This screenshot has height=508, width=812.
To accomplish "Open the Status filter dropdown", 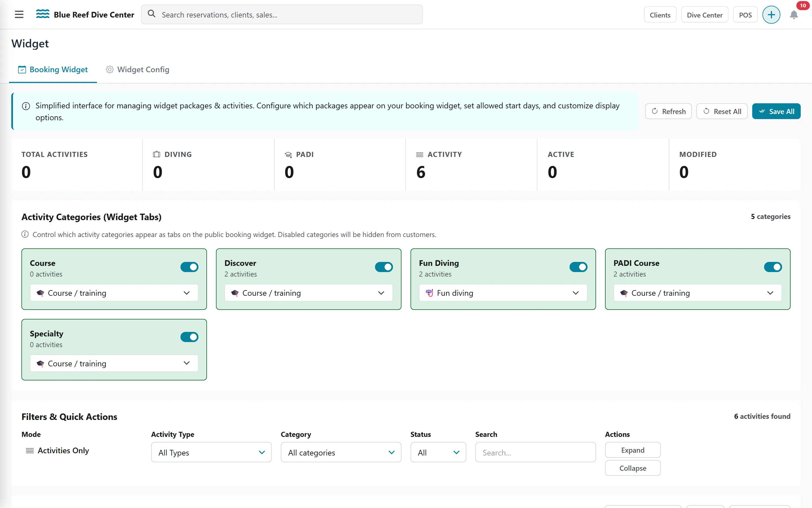I will (x=438, y=453).
